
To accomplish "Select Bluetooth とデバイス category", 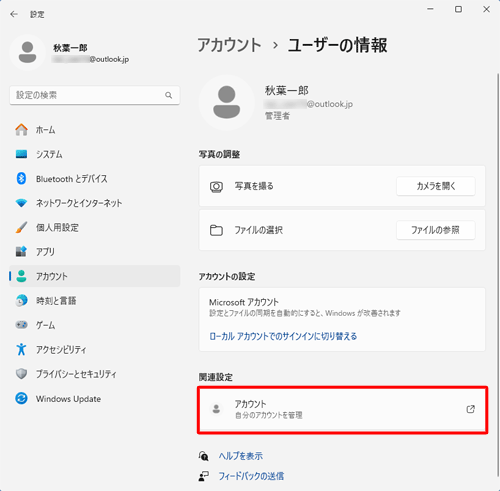I will coord(95,179).
